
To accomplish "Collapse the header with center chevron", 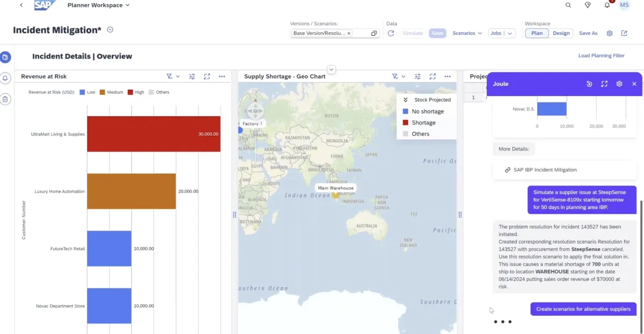I will pos(331,69).
